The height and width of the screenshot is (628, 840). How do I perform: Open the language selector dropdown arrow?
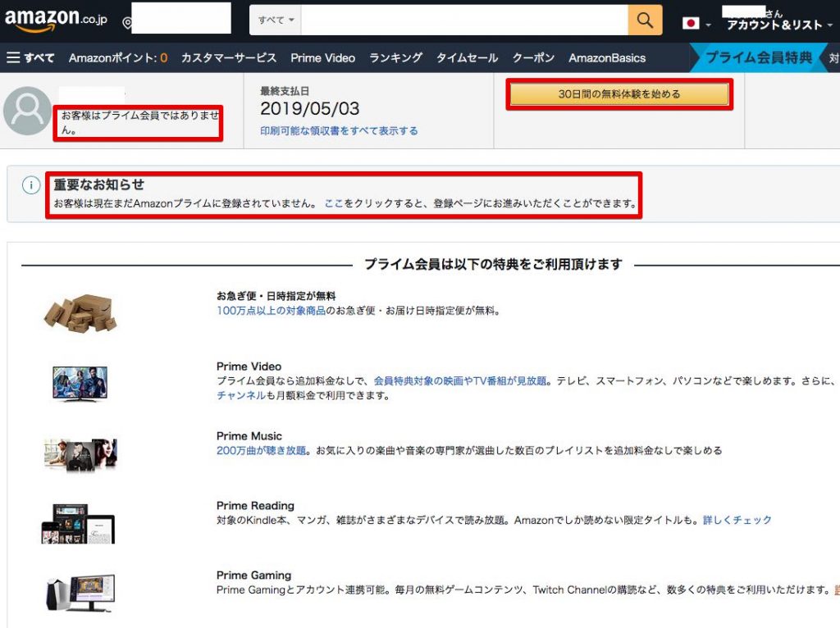point(710,22)
